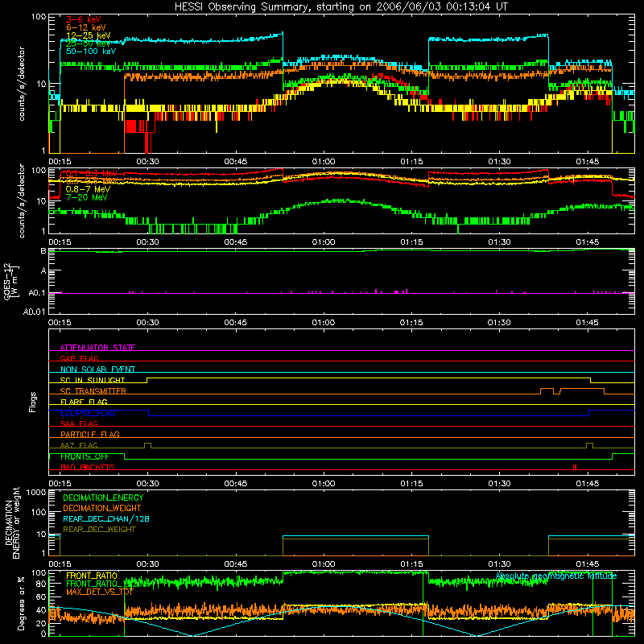Select the SAA_FLAG label
This screenshot has height=644, width=644.
79,423
